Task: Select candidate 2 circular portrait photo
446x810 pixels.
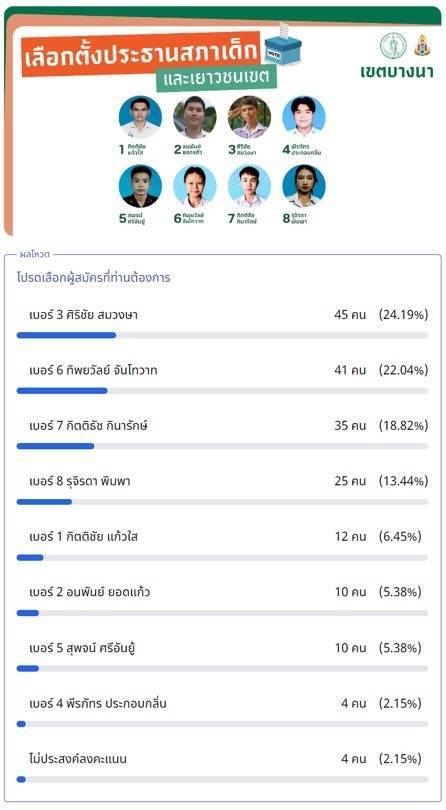Action: (195, 117)
